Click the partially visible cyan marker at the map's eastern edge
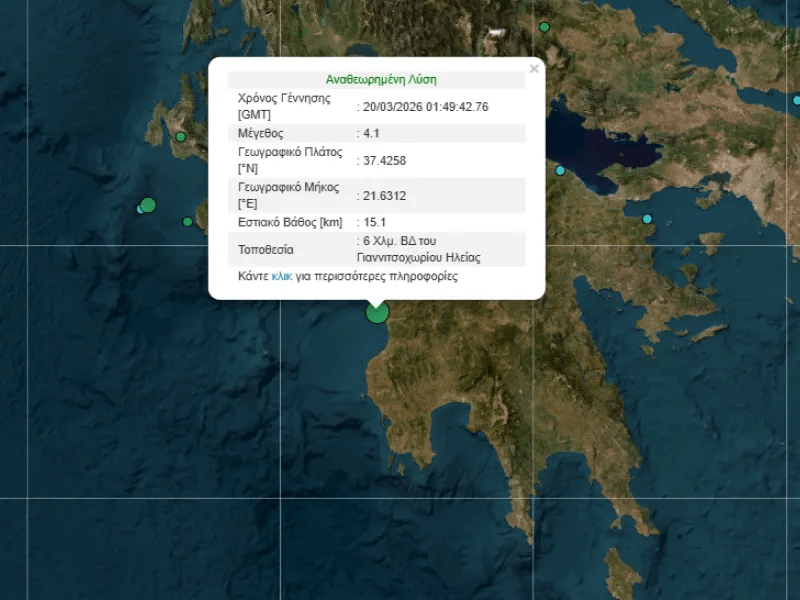The width and height of the screenshot is (800, 600). click(797, 100)
